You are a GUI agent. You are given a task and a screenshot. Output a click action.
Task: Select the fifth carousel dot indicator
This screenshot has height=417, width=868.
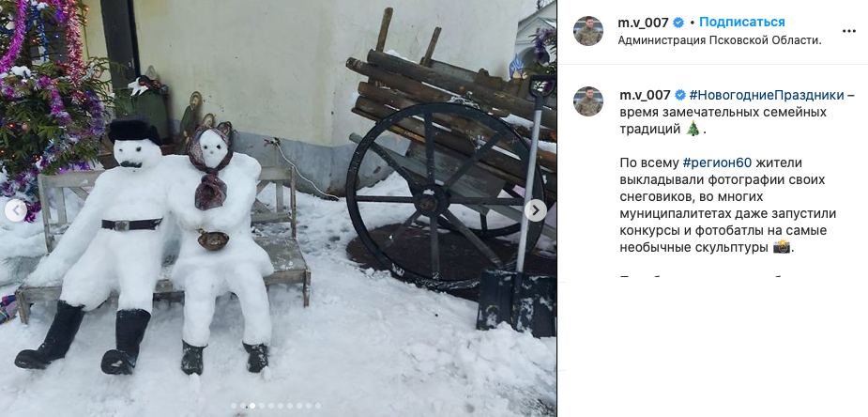pos(271,406)
